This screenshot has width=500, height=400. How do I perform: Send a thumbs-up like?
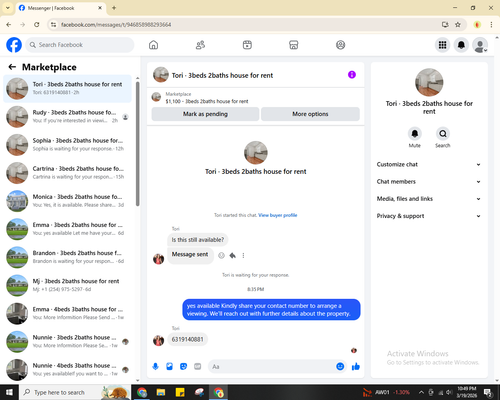(x=356, y=367)
